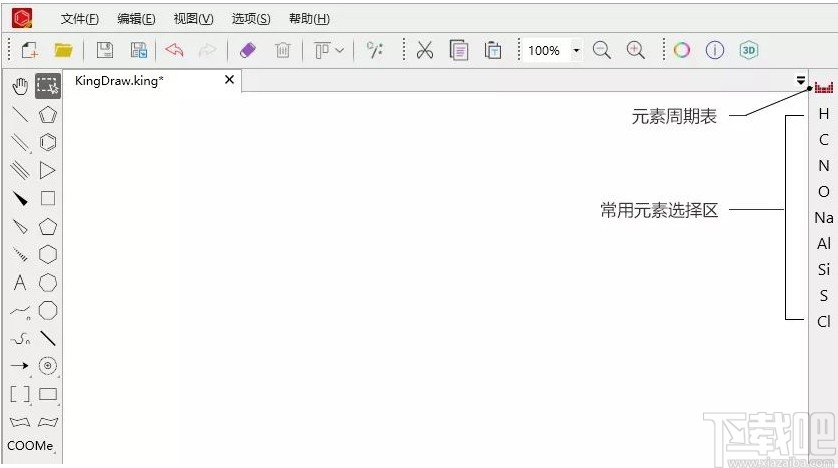Activate the marquee selection tool
The width and height of the screenshot is (838, 468).
coord(48,86)
